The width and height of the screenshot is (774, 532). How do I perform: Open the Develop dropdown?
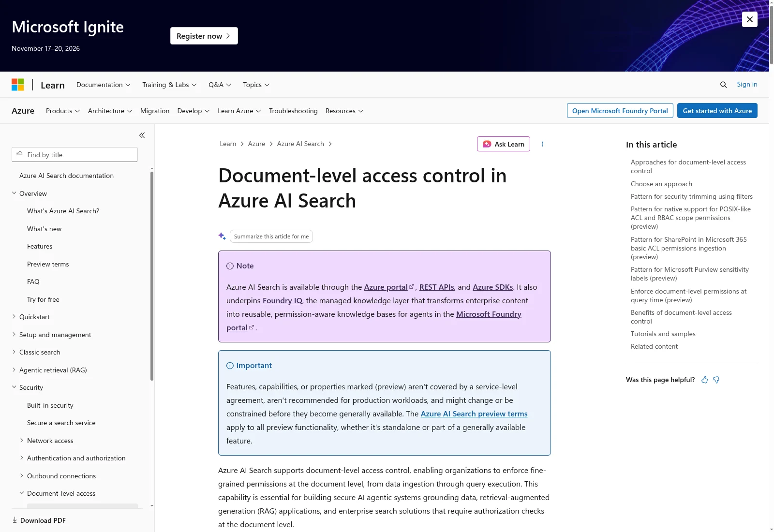coord(193,111)
